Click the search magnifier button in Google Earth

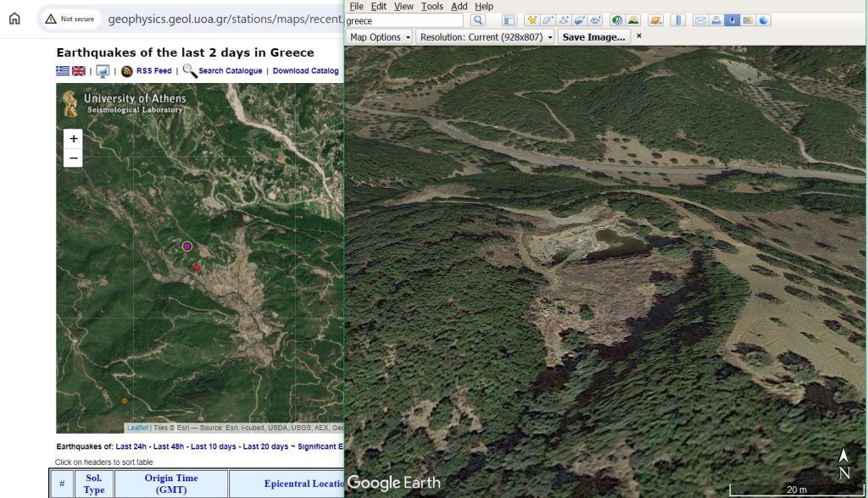(x=478, y=20)
